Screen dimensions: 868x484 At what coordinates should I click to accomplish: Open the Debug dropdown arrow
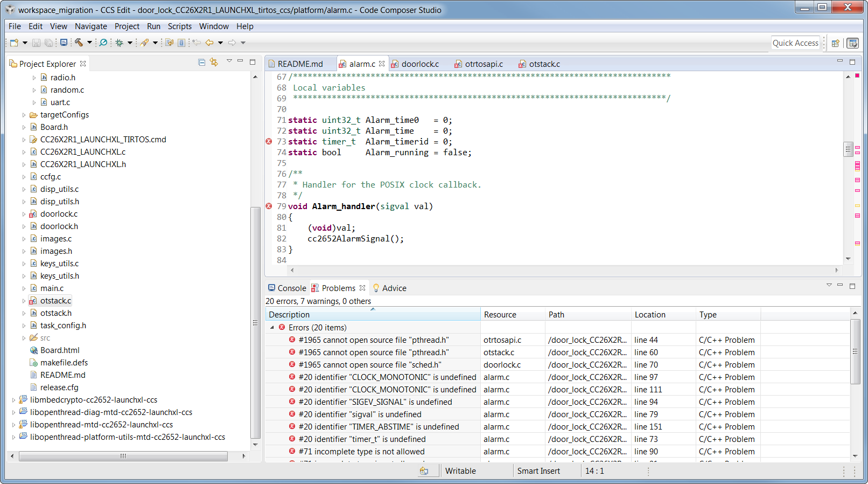tap(130, 43)
